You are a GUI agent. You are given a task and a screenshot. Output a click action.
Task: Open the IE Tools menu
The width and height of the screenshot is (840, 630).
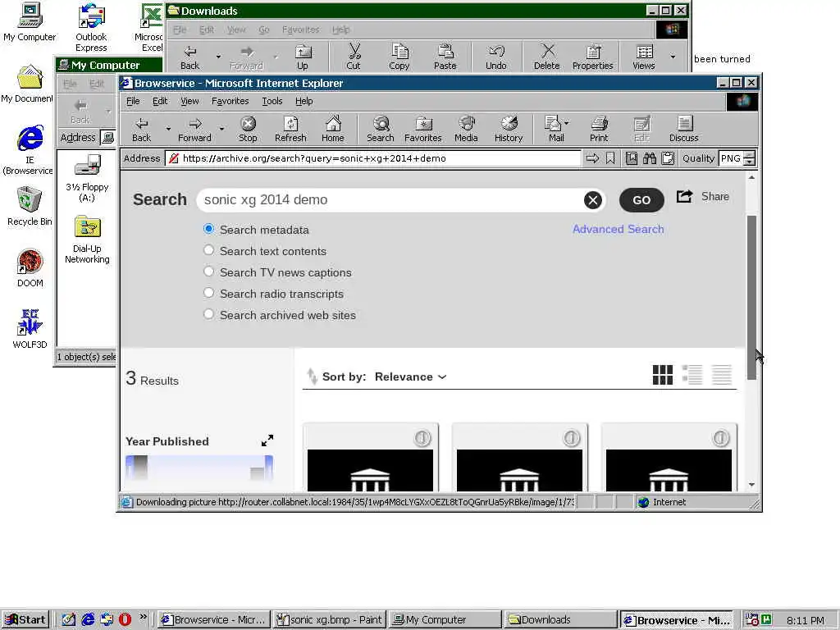[272, 101]
